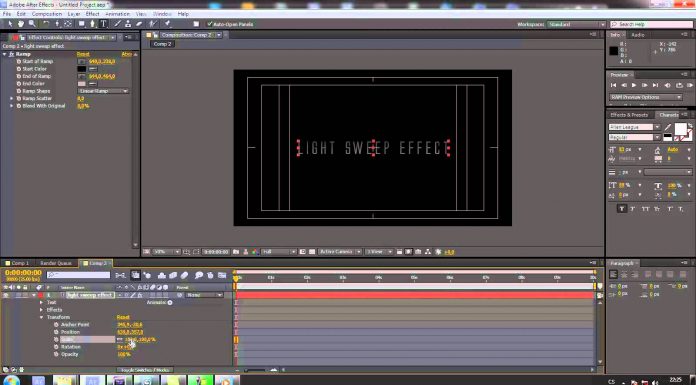Image resolution: width=696 pixels, height=385 pixels.
Task: Toggle loop option in Preview panel
Action: pos(679,85)
